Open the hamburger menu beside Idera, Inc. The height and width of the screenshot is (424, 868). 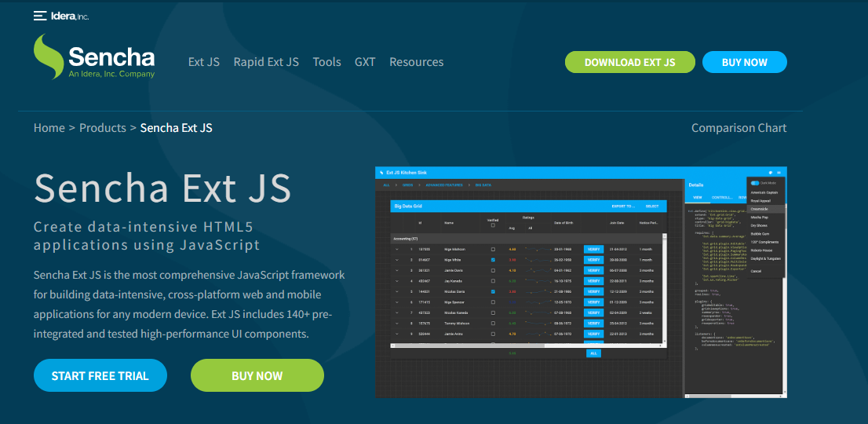pos(40,16)
